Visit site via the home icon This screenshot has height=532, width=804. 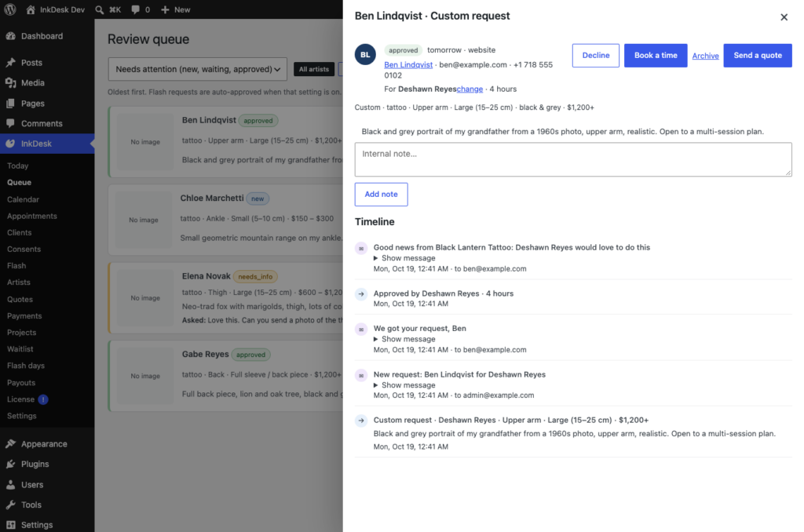click(31, 9)
